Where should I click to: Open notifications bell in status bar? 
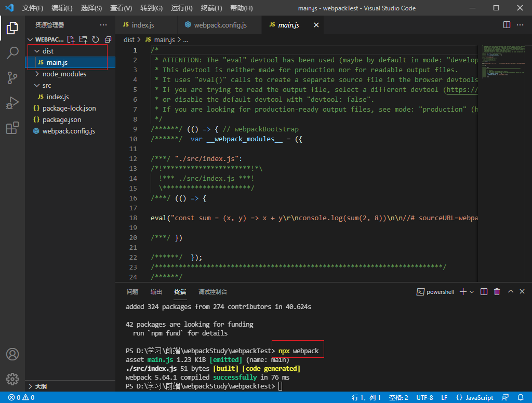click(521, 398)
